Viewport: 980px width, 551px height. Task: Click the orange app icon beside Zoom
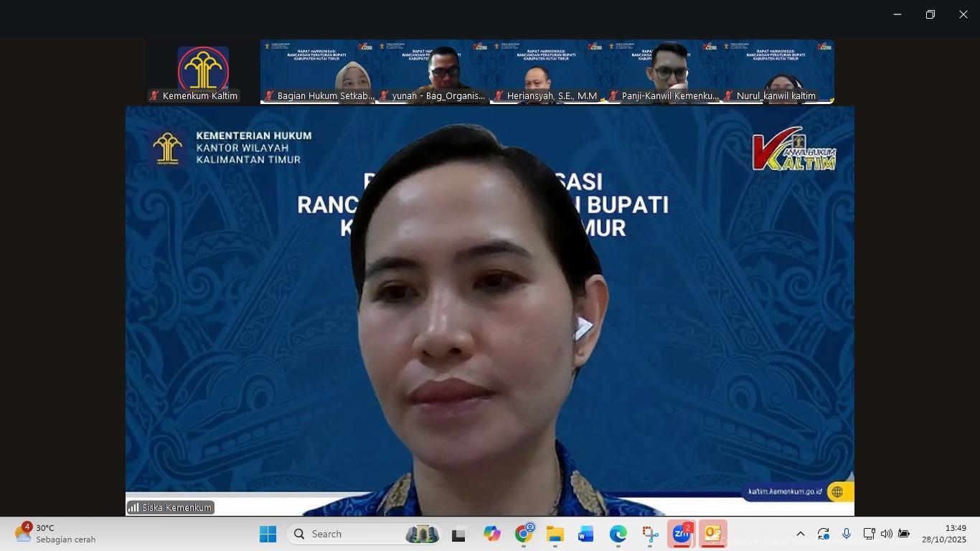click(x=712, y=534)
